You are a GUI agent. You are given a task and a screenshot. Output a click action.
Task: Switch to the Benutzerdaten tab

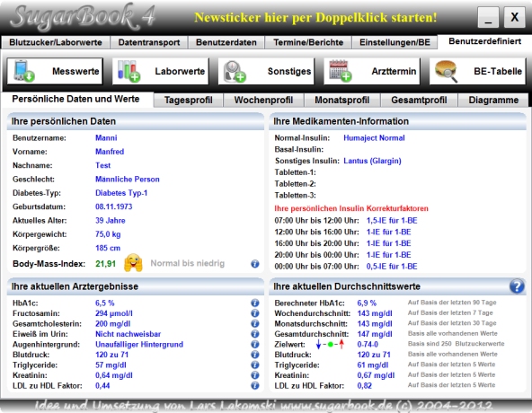226,42
